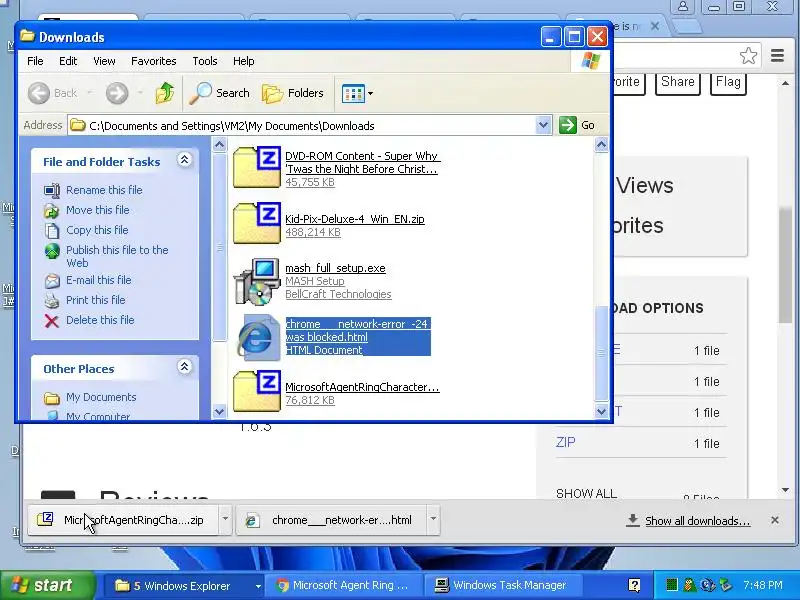Click the file list scrollbar down arrow

click(x=602, y=411)
